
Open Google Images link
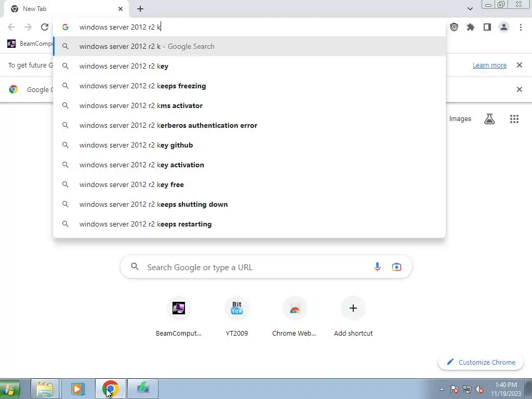[460, 119]
